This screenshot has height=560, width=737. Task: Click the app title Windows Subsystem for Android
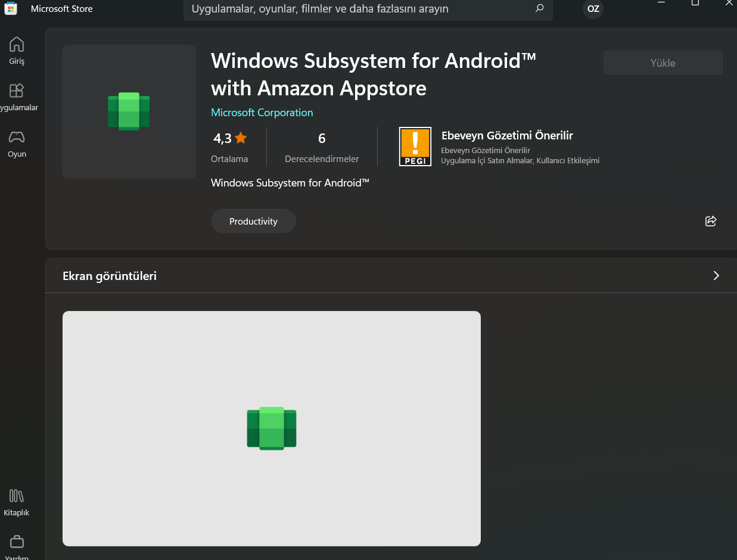374,74
